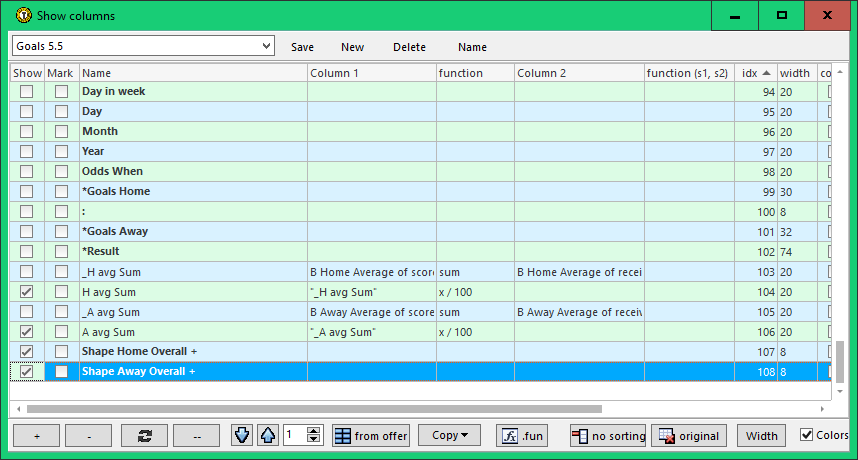Viewport: 858px width, 460px height.
Task: Click the plus button to add row
Action: pyautogui.click(x=35, y=436)
